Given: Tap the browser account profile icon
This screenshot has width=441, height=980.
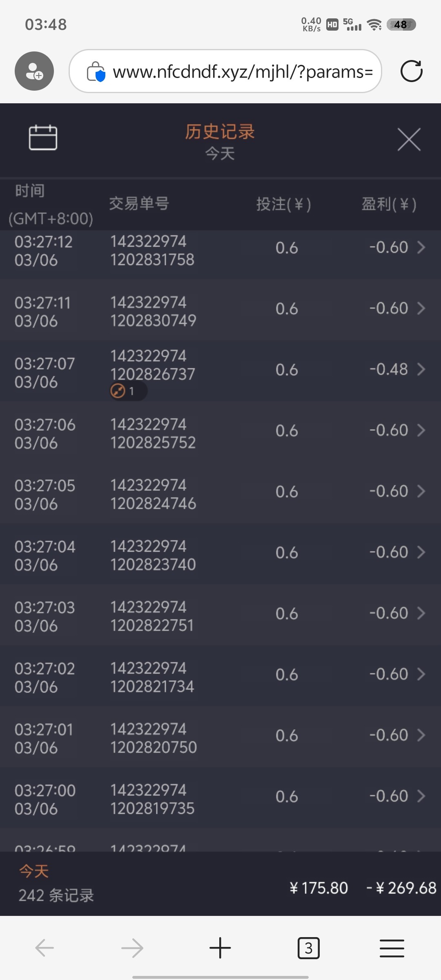Looking at the screenshot, I should coord(34,71).
